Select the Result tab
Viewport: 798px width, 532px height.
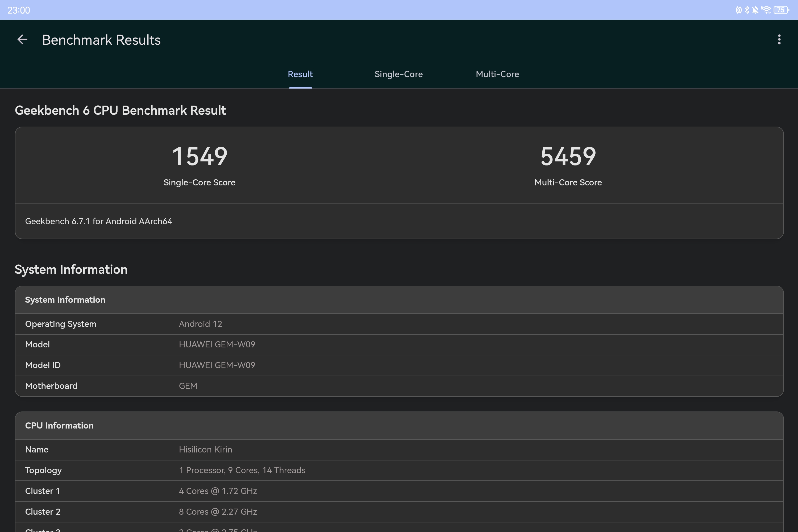click(300, 74)
